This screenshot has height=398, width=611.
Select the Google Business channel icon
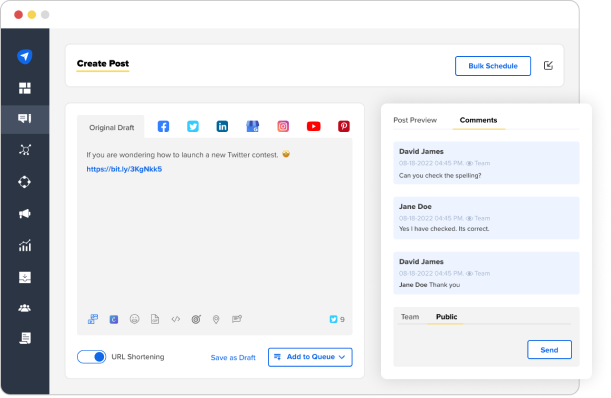point(253,126)
